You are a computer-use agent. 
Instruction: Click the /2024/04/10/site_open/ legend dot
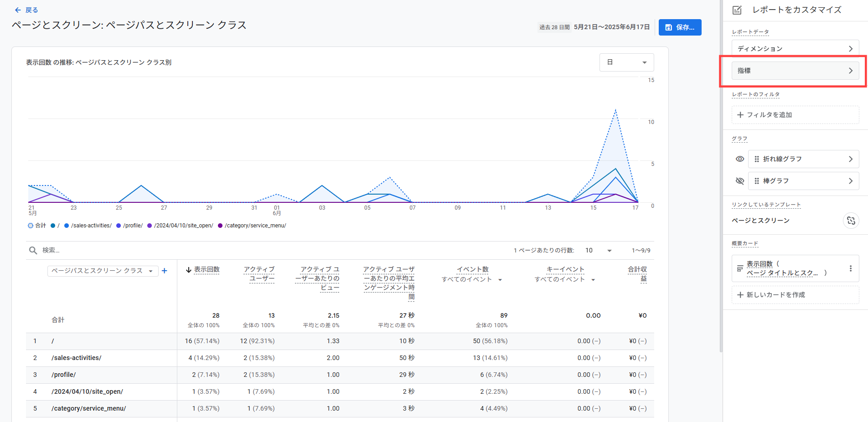[x=150, y=226]
